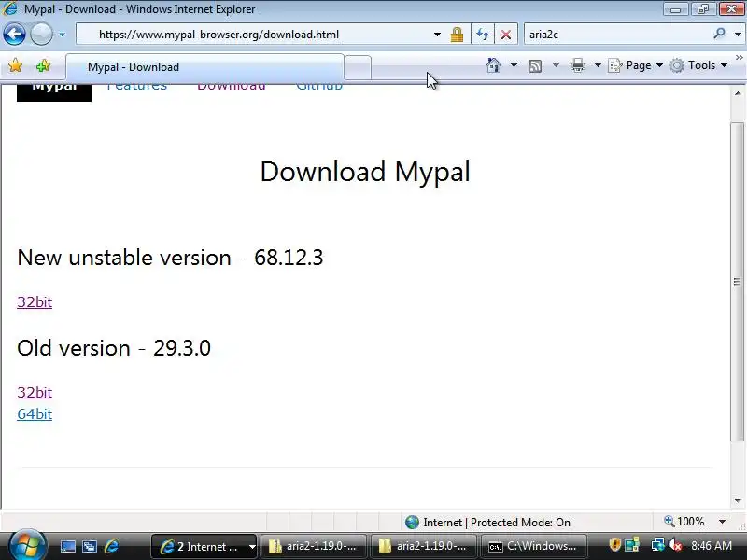
Task: Open a new blank tab
Action: click(x=358, y=67)
